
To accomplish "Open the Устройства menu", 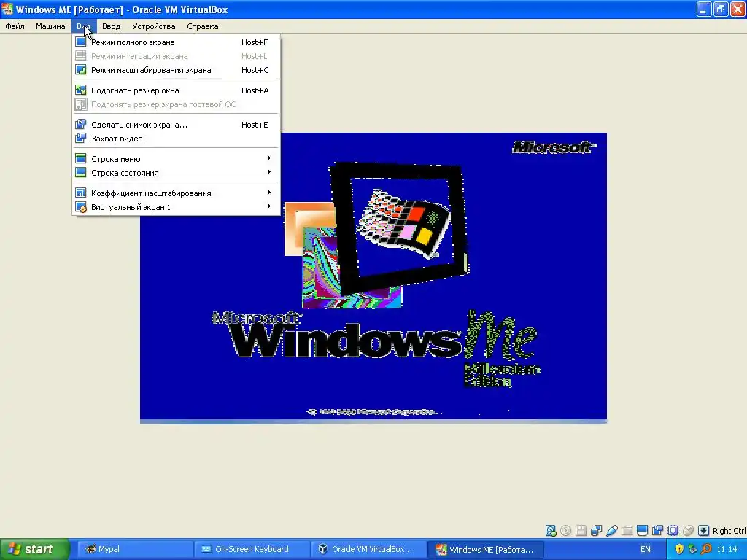I will click(x=153, y=26).
